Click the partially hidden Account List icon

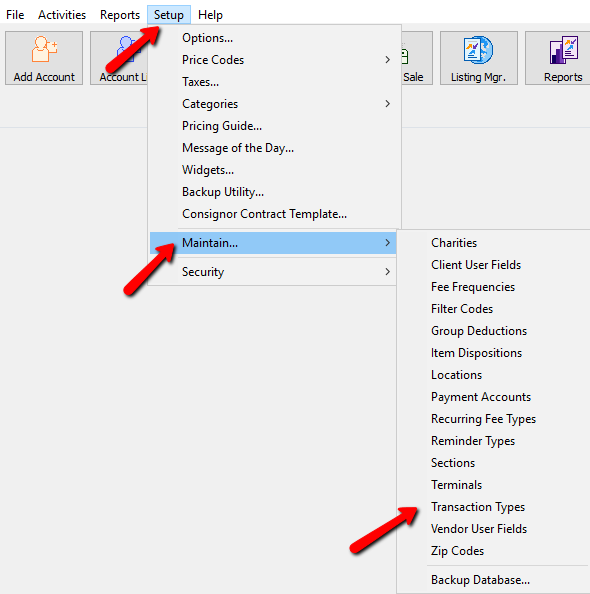click(x=119, y=58)
